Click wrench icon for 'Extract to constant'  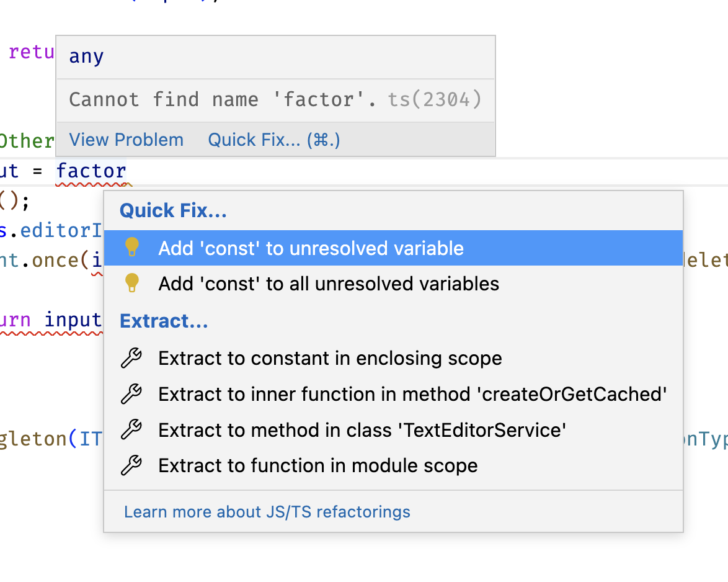coord(131,358)
